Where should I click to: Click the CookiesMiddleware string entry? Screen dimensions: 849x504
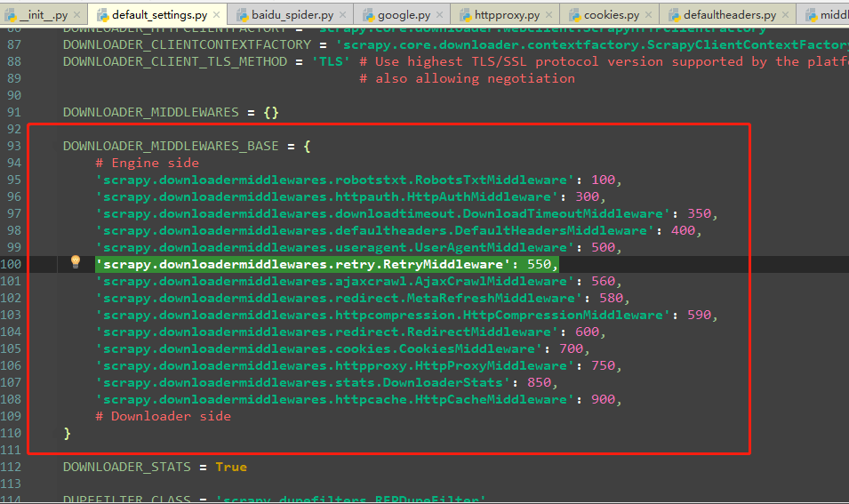(319, 349)
